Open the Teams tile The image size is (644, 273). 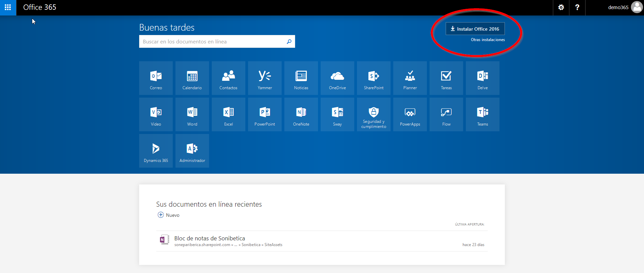point(483,114)
